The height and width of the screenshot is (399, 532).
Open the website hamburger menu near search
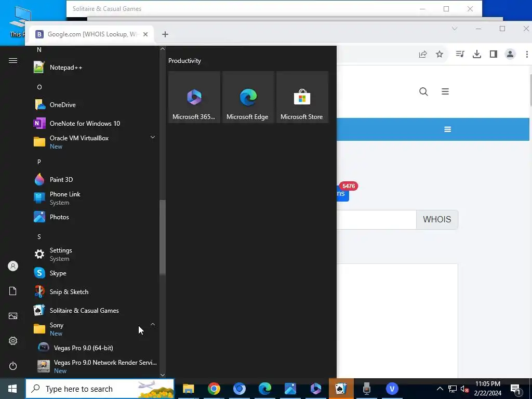pos(445,91)
